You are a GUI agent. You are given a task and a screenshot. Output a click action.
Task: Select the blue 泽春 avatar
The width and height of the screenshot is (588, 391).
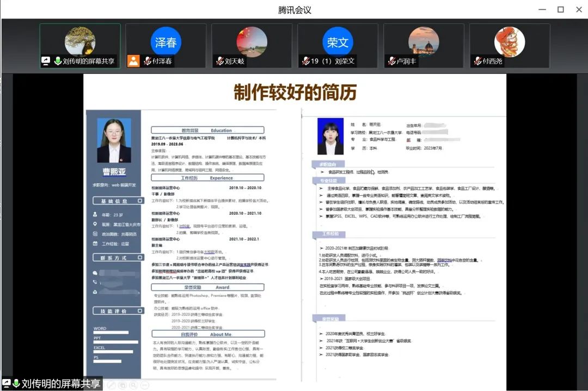pos(166,42)
